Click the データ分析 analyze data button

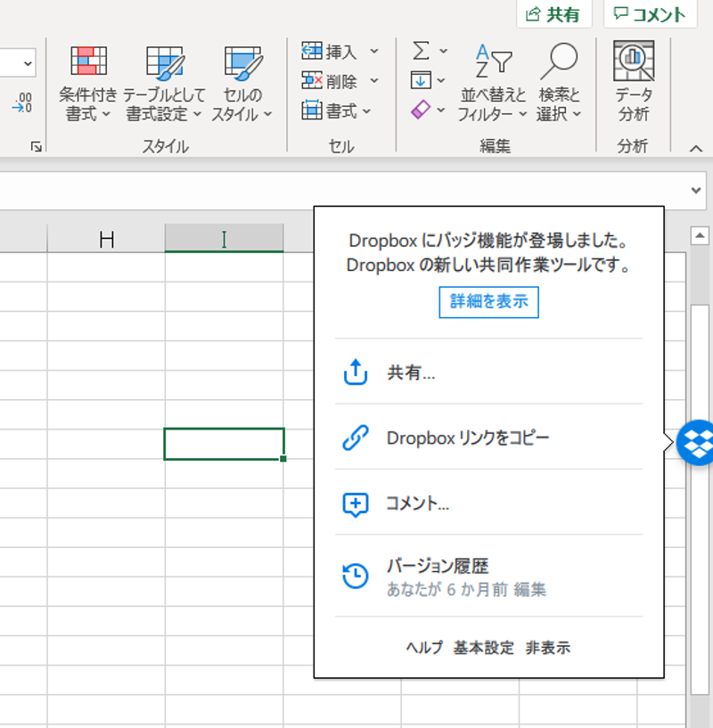tap(634, 82)
